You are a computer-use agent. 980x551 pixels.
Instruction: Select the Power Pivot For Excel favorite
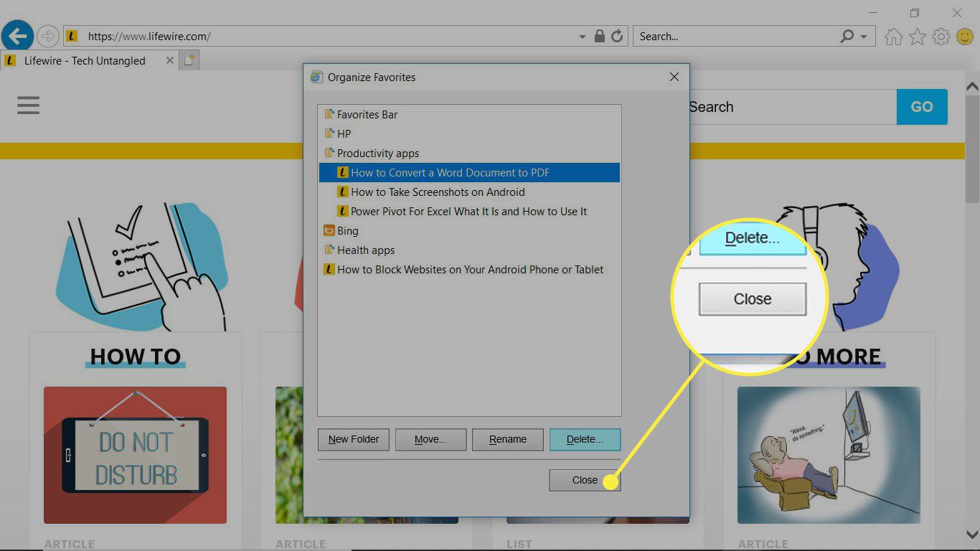click(462, 211)
